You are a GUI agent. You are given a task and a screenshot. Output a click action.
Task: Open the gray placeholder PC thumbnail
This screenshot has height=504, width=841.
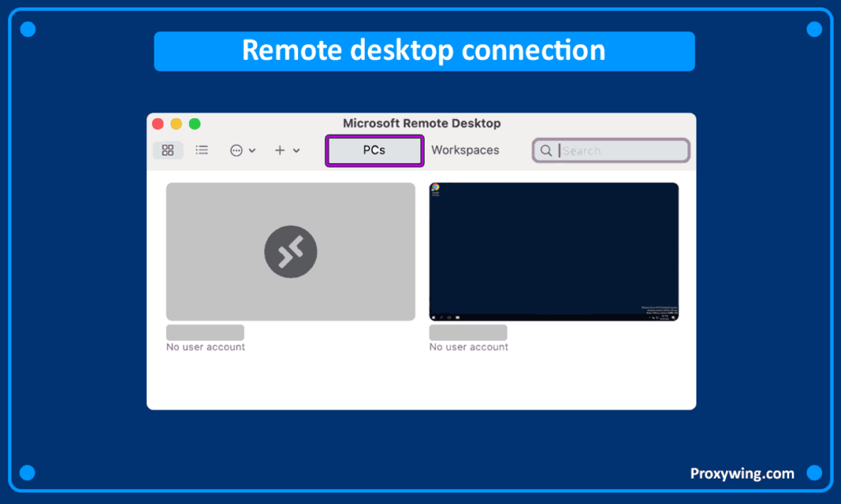(x=291, y=251)
